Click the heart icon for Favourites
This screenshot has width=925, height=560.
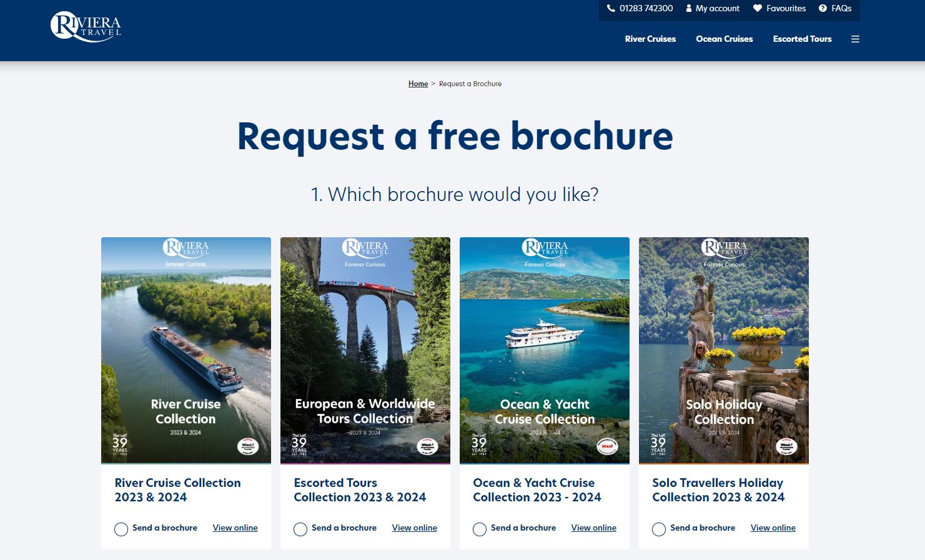coord(758,9)
